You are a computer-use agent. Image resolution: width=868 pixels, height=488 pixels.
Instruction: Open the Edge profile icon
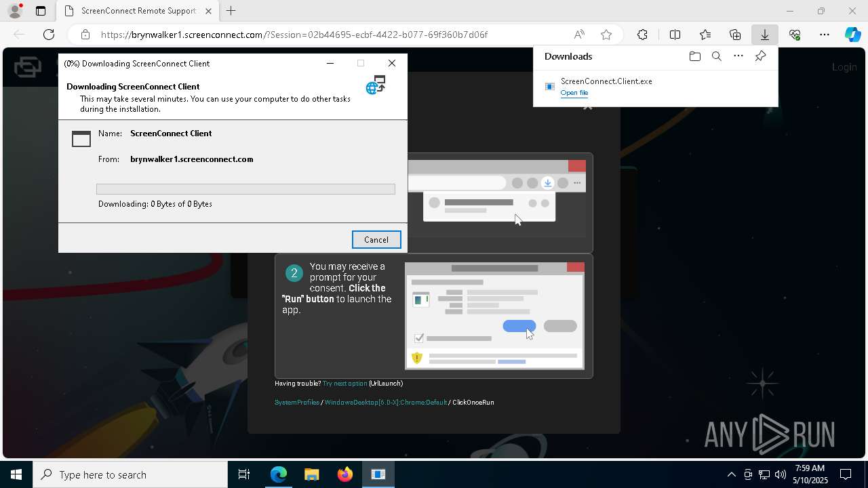click(15, 11)
